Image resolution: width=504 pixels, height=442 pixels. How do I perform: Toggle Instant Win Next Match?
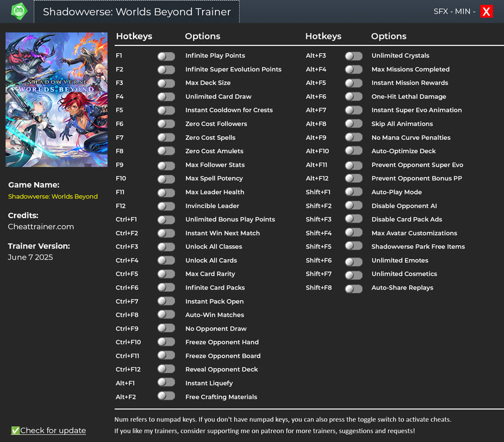[166, 233]
